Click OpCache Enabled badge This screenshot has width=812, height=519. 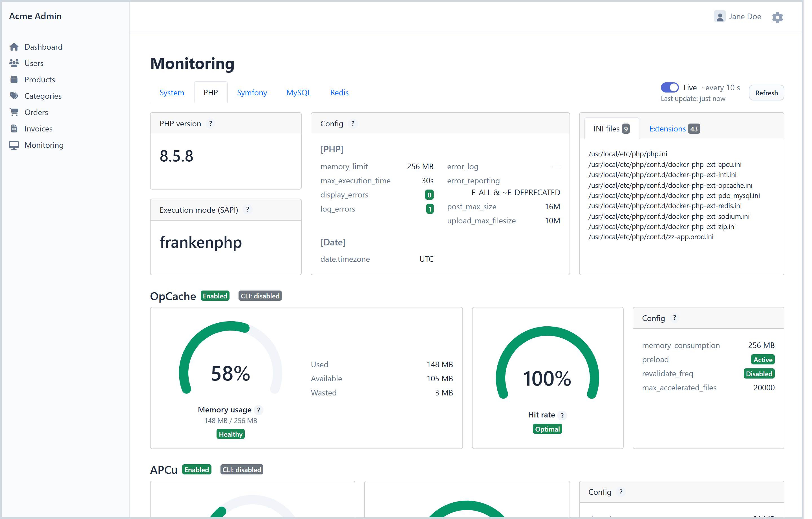[215, 296]
